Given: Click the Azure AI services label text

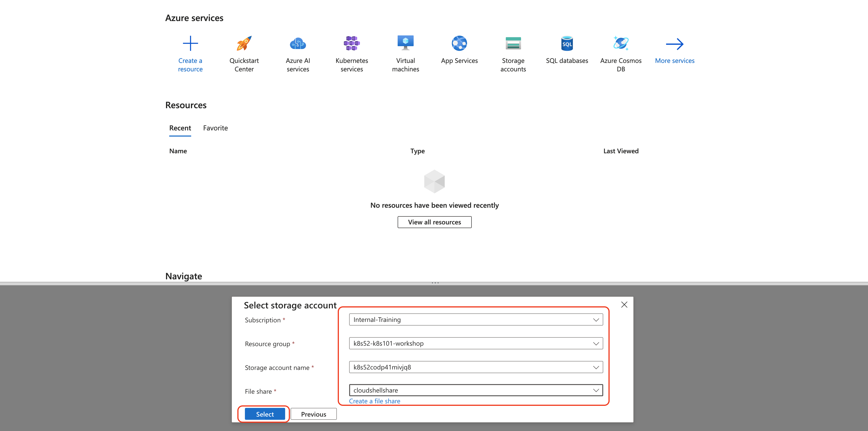Looking at the screenshot, I should pyautogui.click(x=298, y=65).
